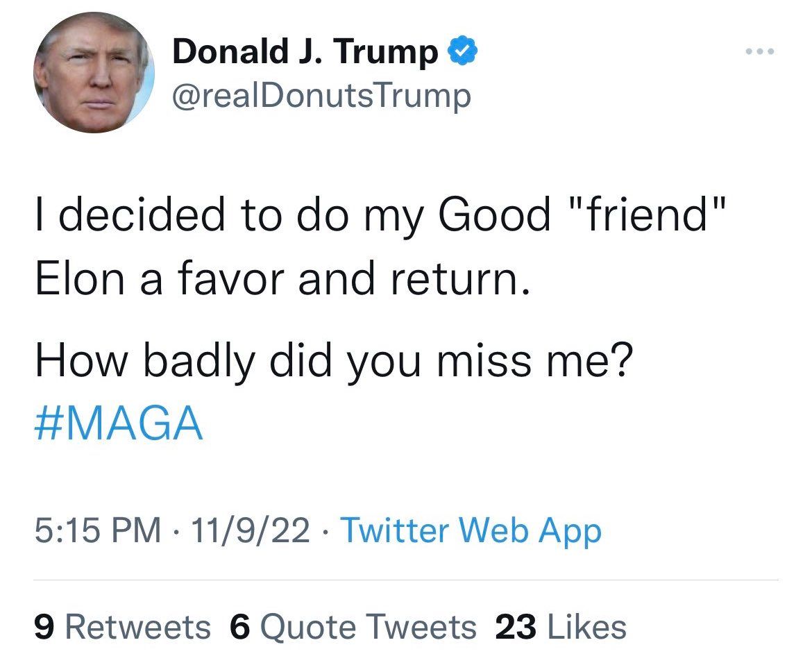812x663 pixels.
Task: Open the Donald J. Trump profile picture
Action: [x=94, y=72]
